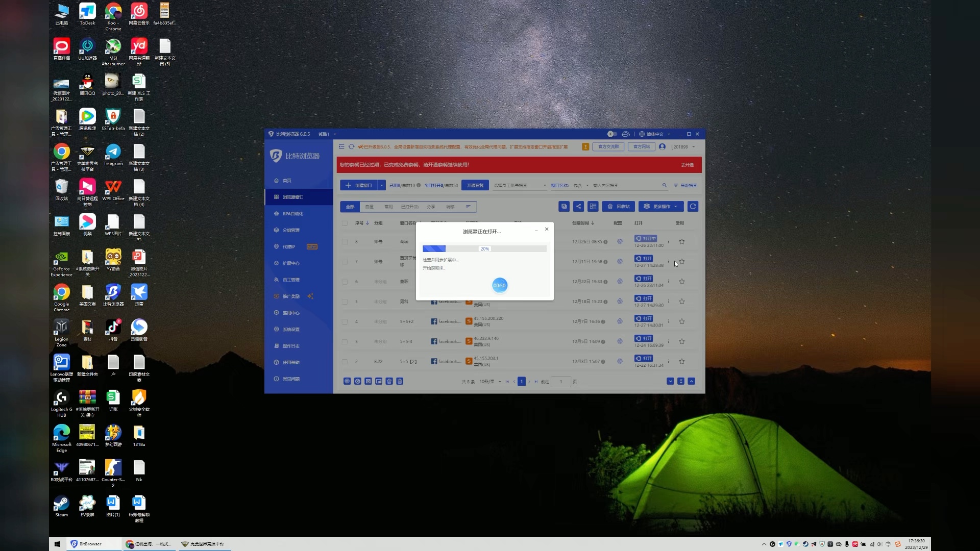Click 去开通 link in red banner
This screenshot has height=551, width=980.
(687, 165)
